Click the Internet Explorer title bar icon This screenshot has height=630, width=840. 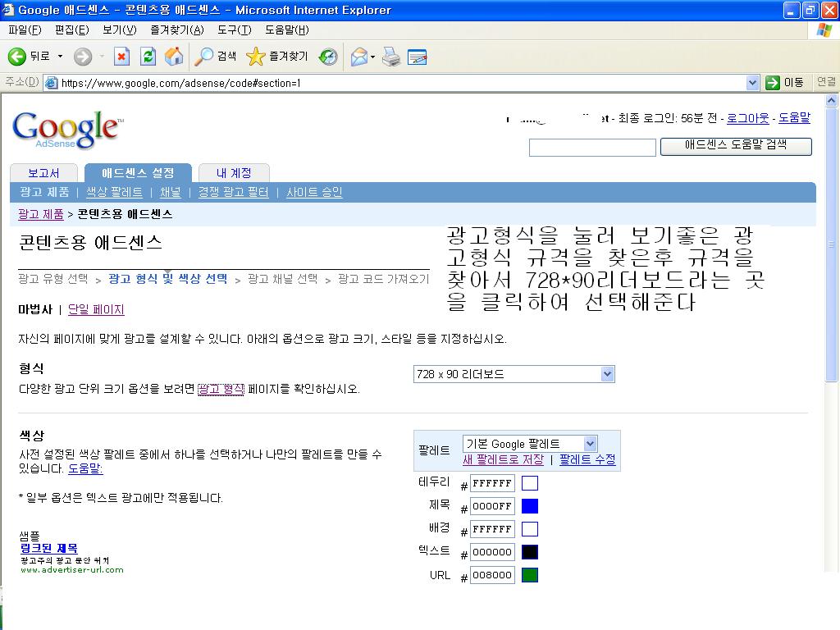[x=7, y=10]
